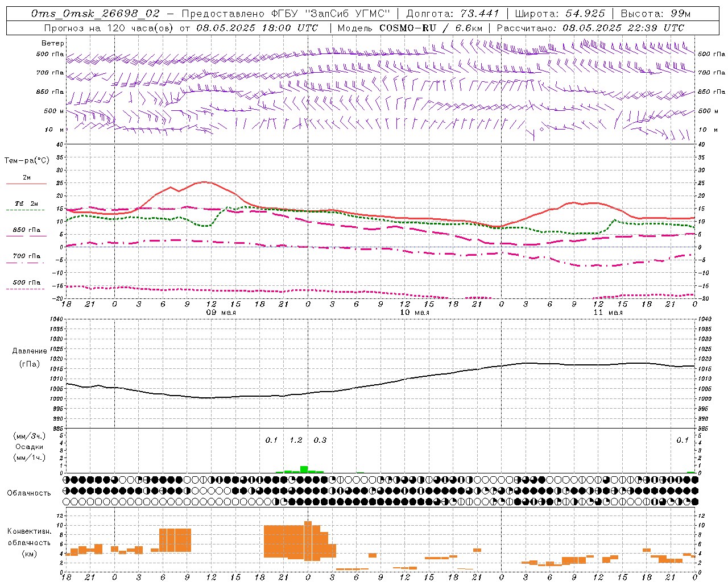Click the Конвективн. convective cloud label
Viewport: 728px width, 582px height.
[x=29, y=531]
